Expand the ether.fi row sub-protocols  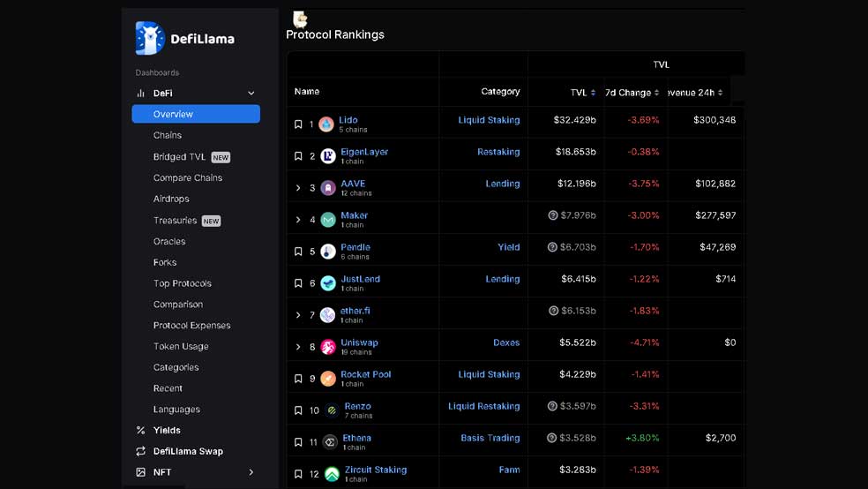tap(298, 315)
